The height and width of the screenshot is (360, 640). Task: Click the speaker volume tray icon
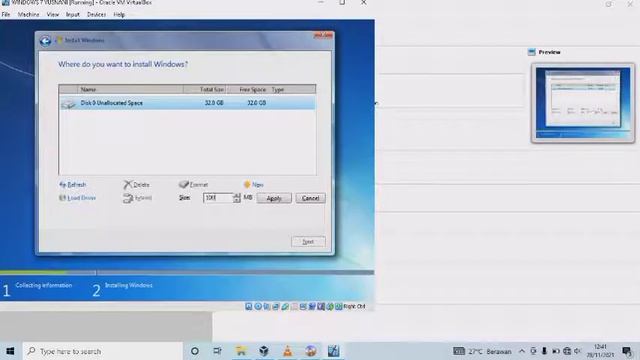(x=578, y=351)
